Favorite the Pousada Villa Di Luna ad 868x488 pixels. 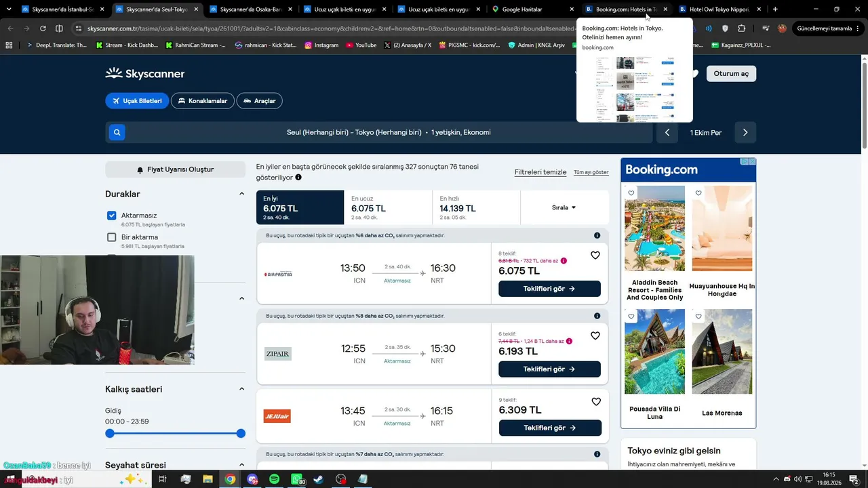point(631,317)
